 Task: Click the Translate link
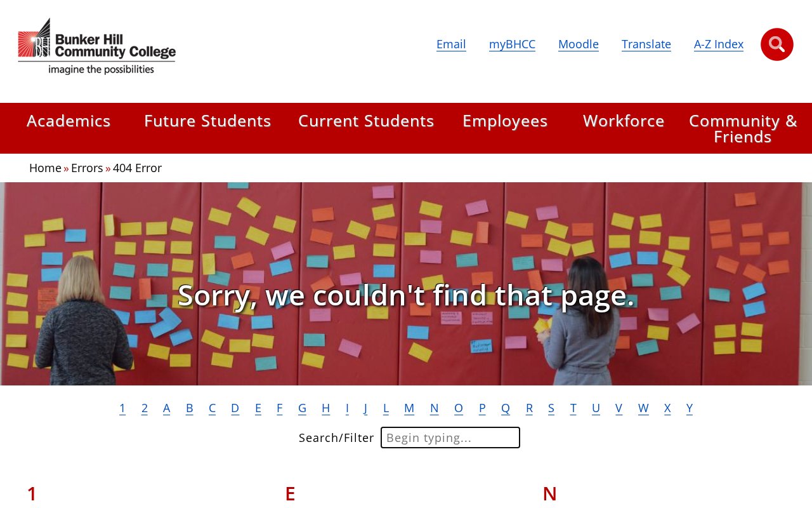point(646,44)
